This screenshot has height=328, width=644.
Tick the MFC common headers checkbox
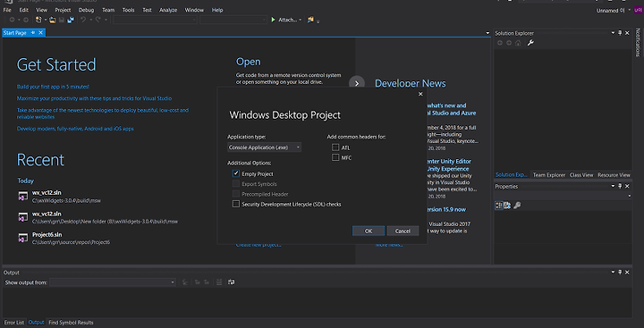(335, 157)
